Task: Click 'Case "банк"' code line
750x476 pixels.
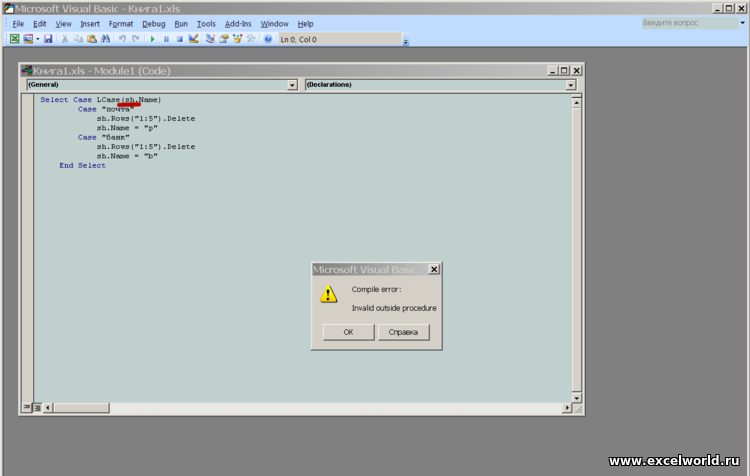Action: click(x=104, y=137)
